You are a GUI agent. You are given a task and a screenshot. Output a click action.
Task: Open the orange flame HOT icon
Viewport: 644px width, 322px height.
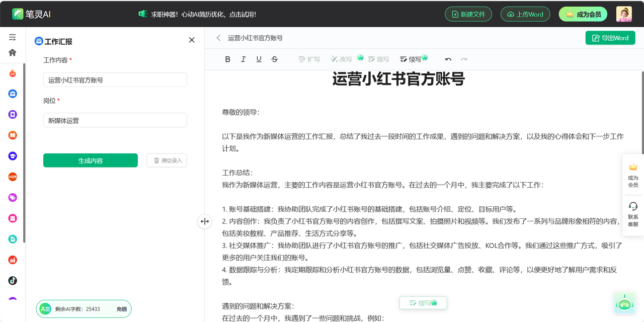pyautogui.click(x=13, y=73)
